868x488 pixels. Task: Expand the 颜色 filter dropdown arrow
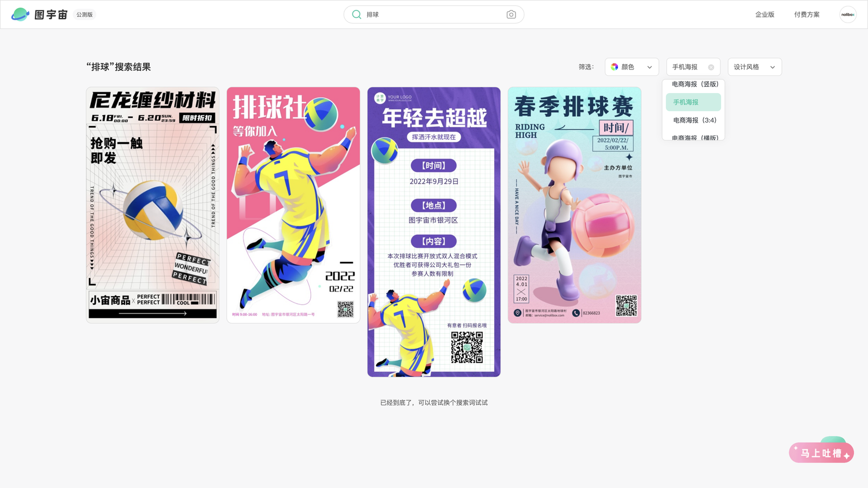coord(649,67)
